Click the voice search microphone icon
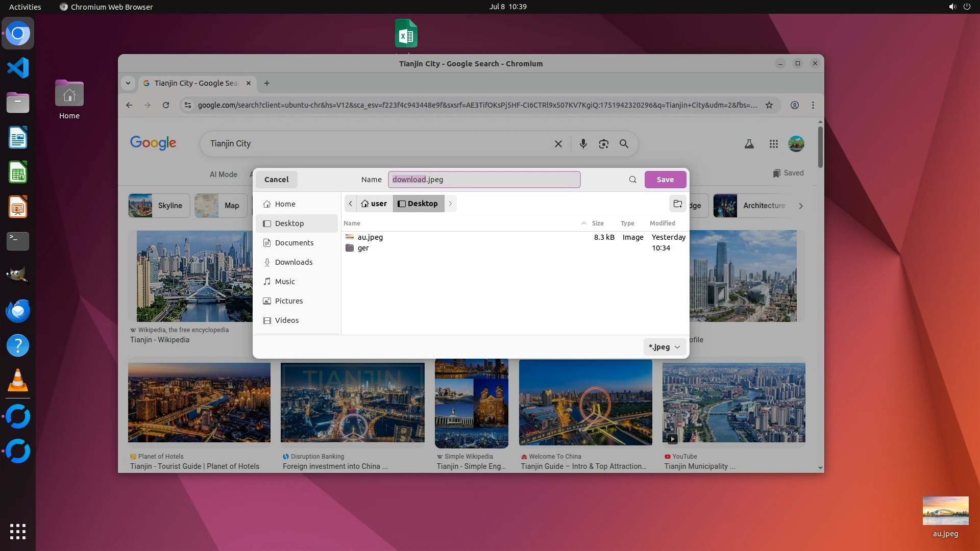Image resolution: width=980 pixels, height=551 pixels. (583, 144)
